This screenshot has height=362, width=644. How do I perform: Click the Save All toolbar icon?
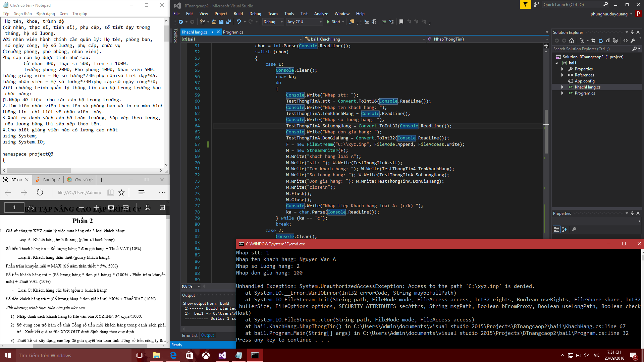[229, 22]
